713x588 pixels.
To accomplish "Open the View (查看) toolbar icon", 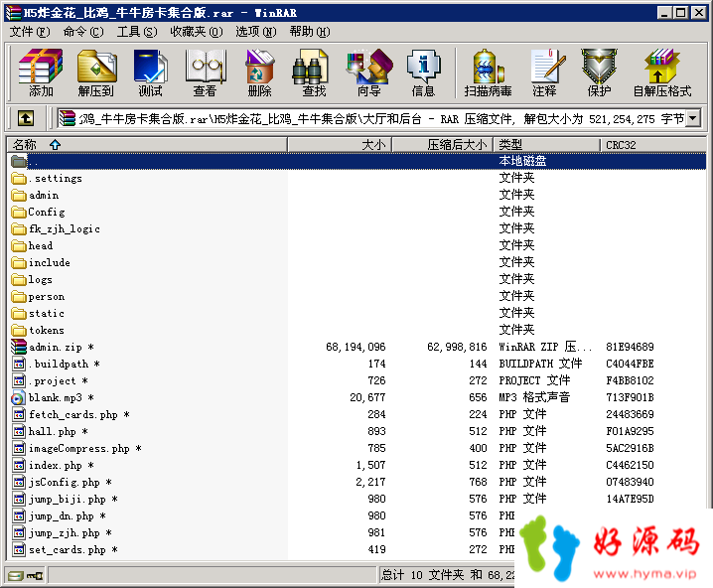I will [x=206, y=73].
